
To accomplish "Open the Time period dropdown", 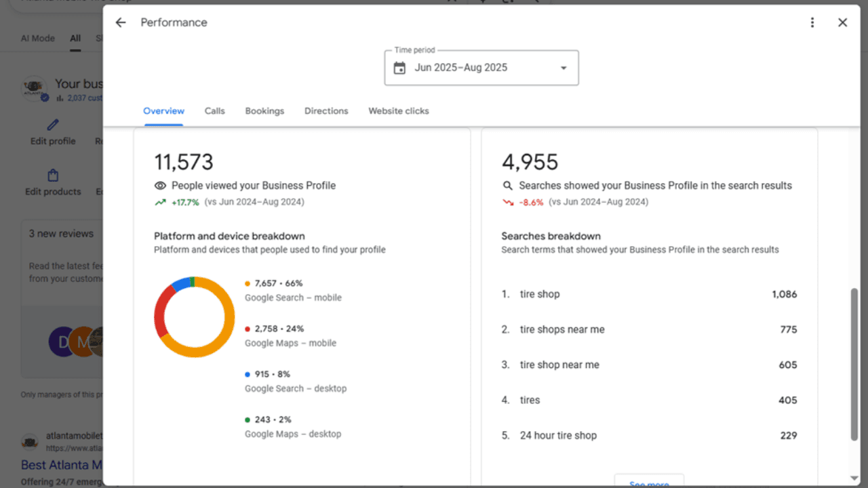I will tap(563, 68).
